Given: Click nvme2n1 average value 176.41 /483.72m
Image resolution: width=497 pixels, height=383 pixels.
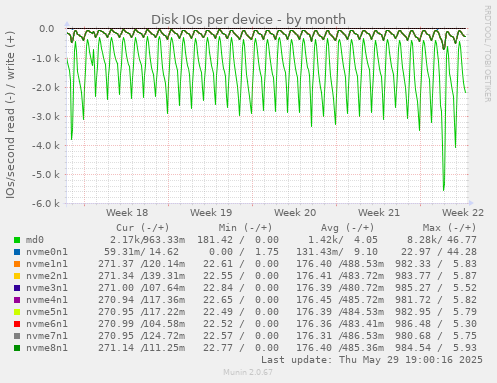Looking at the screenshot, I should [340, 276].
